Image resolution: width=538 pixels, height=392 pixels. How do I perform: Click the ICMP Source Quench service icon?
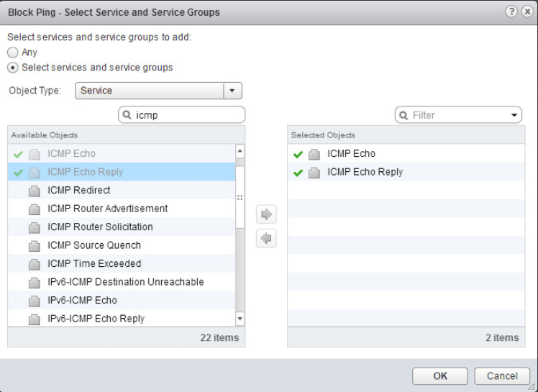(x=35, y=245)
